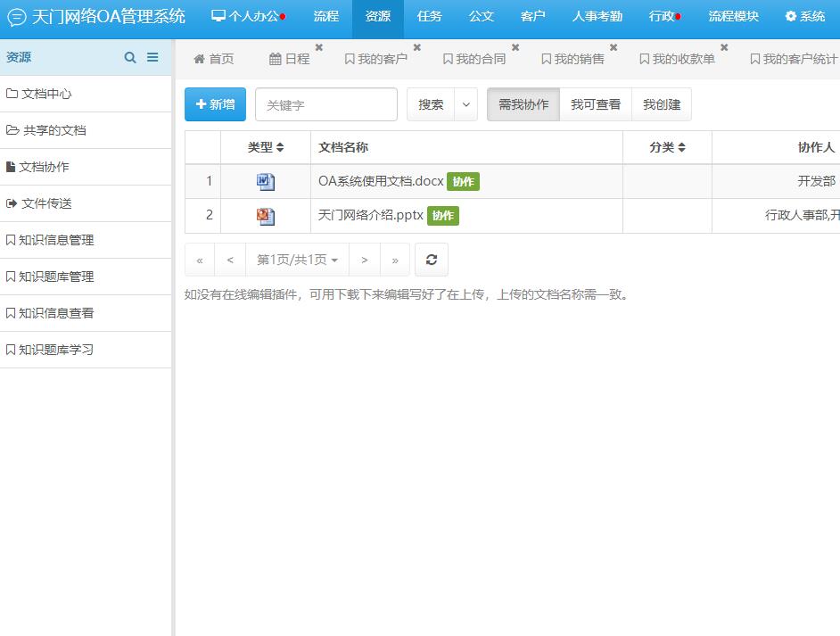Expand the dropdown arrow beside 搜索
The height and width of the screenshot is (636, 840).
(465, 104)
